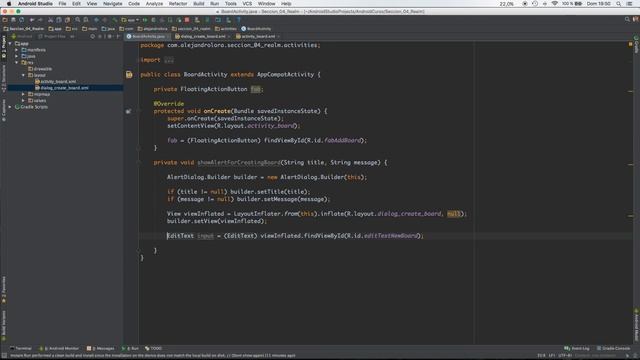Viewport: 640px width, 360px height.
Task: Open the Analyze menu
Action: pos(154,4)
